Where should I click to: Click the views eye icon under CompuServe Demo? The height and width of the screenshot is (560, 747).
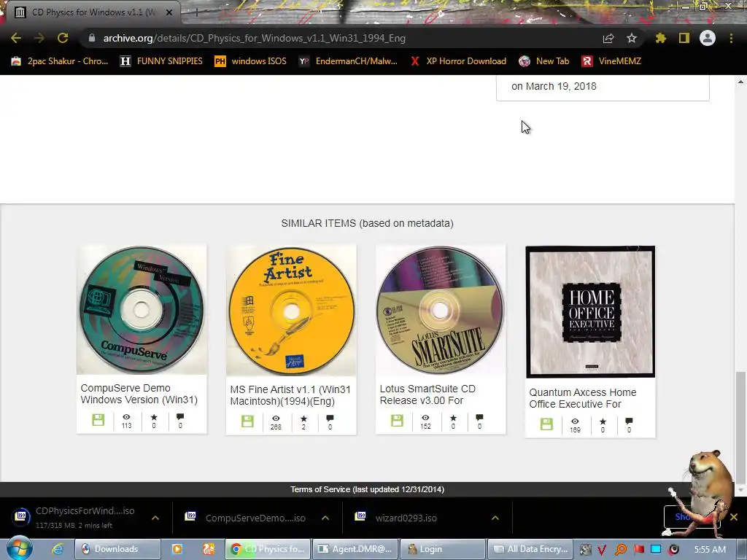point(126,416)
